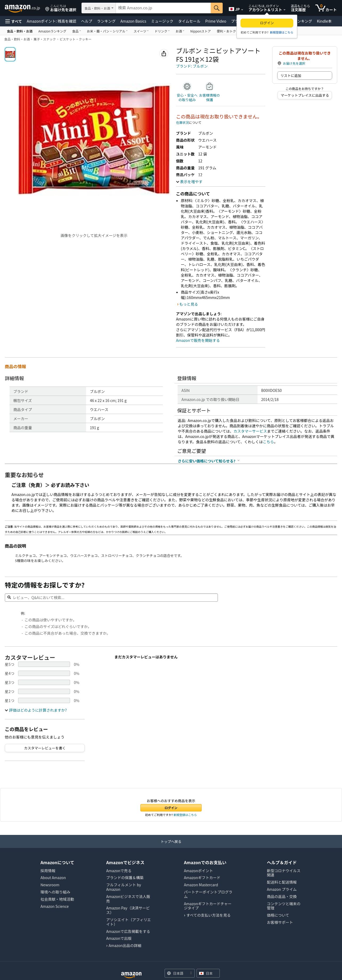
Task: Select the product thumbnail image
Action: 10,54
